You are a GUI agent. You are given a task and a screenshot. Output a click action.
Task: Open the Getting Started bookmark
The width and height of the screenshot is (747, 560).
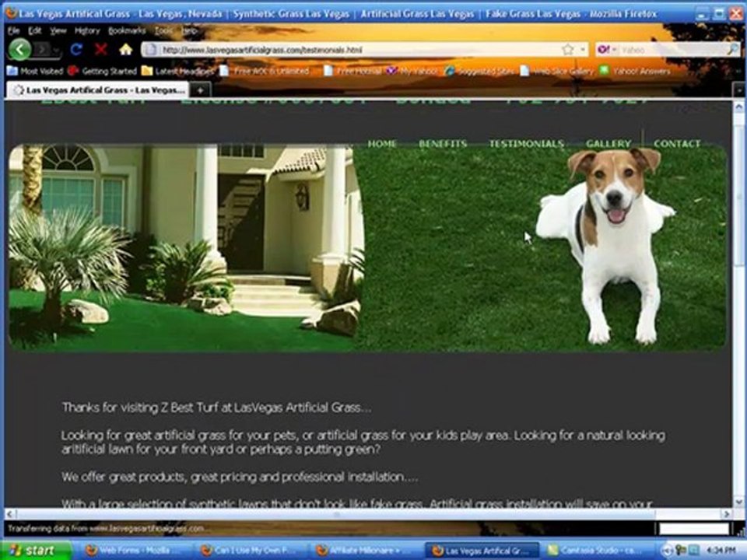click(103, 71)
